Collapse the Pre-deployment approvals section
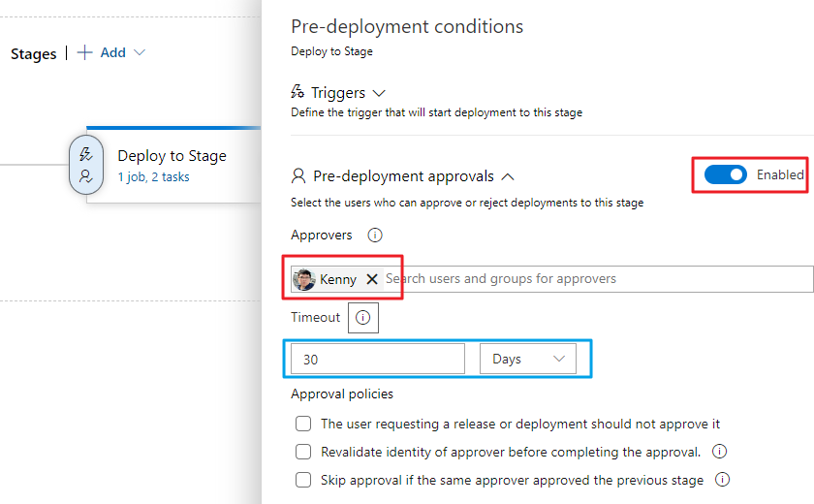814x504 pixels. tap(508, 176)
